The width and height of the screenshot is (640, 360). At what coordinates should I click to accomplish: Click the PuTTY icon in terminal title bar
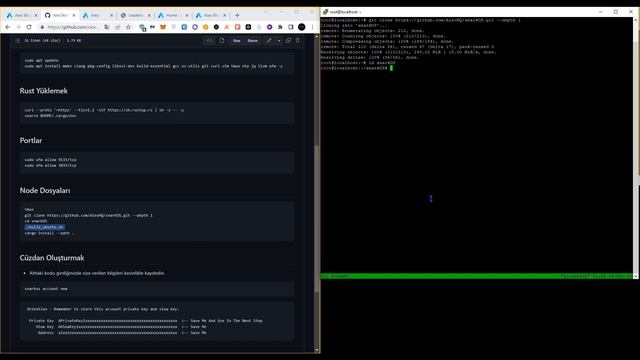325,12
